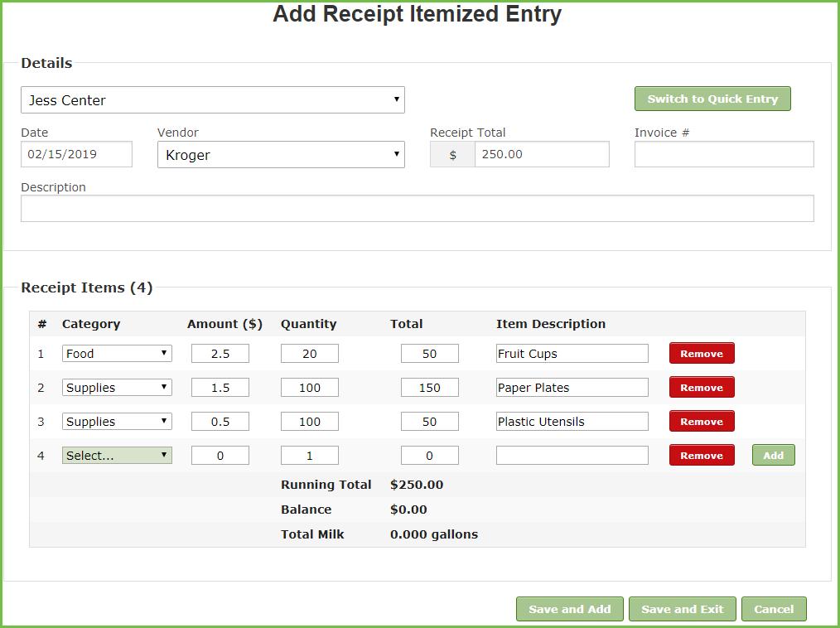Edit Amount 0.5 in row 3
This screenshot has width=840, height=628.
[x=220, y=422]
